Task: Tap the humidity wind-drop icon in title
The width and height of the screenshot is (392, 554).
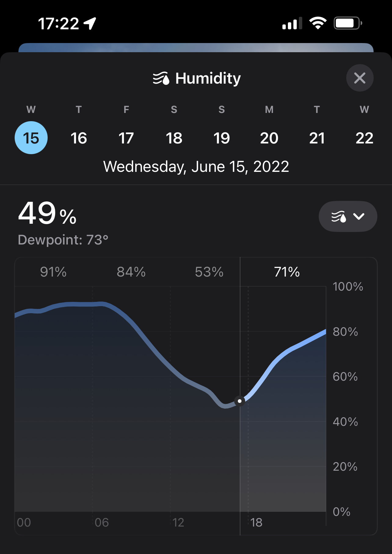Action: [x=161, y=78]
